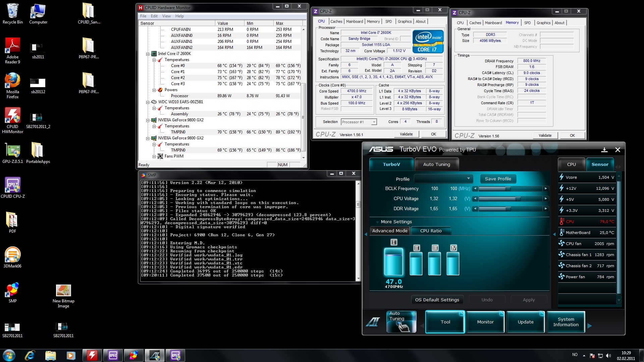
Task: Collapse WDC WD10 EARS-00Z5B1 tree node
Action: click(148, 102)
